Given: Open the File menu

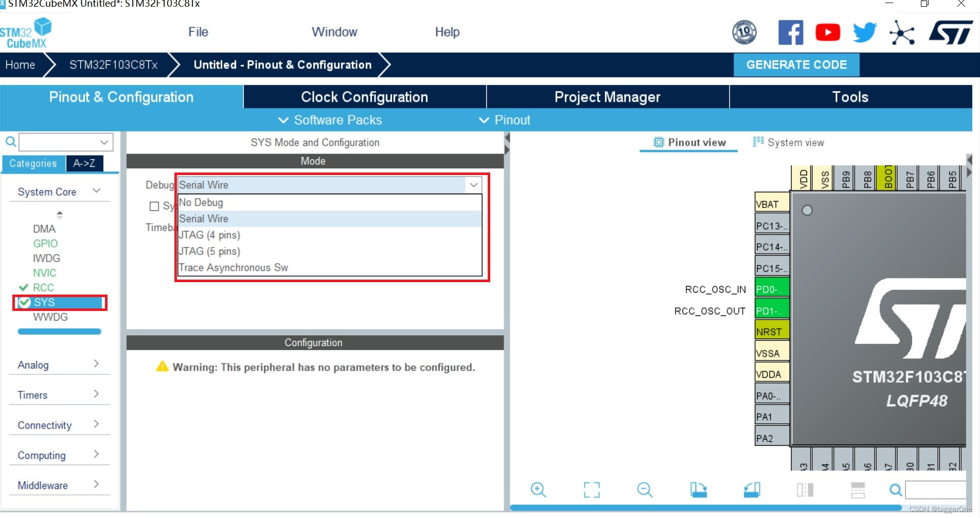Looking at the screenshot, I should tap(198, 32).
